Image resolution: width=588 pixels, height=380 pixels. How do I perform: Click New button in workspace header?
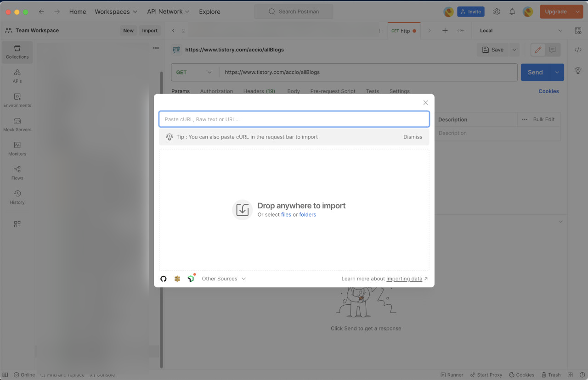(x=129, y=31)
